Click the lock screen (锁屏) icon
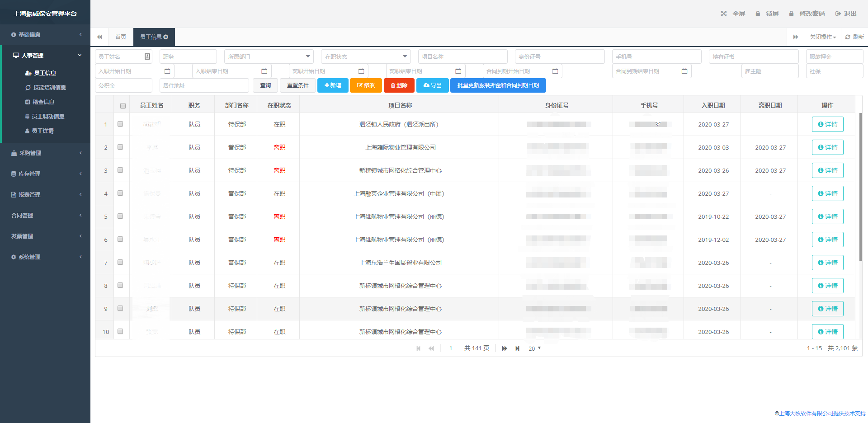The height and width of the screenshot is (423, 868). coord(758,14)
